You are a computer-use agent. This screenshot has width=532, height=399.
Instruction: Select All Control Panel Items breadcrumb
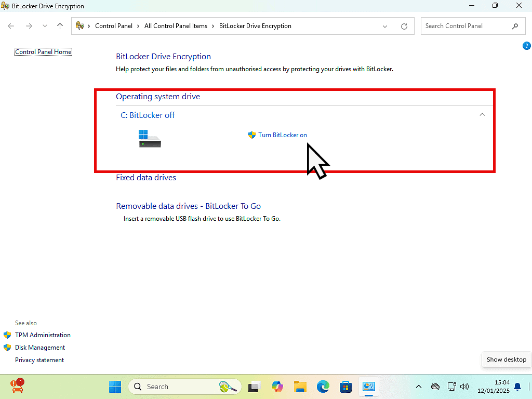pyautogui.click(x=176, y=26)
